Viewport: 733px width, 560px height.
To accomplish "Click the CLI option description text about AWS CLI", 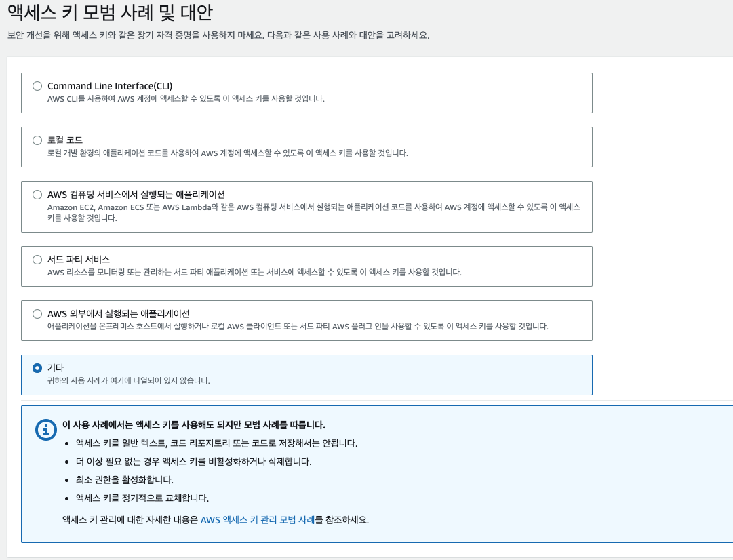I will (186, 98).
